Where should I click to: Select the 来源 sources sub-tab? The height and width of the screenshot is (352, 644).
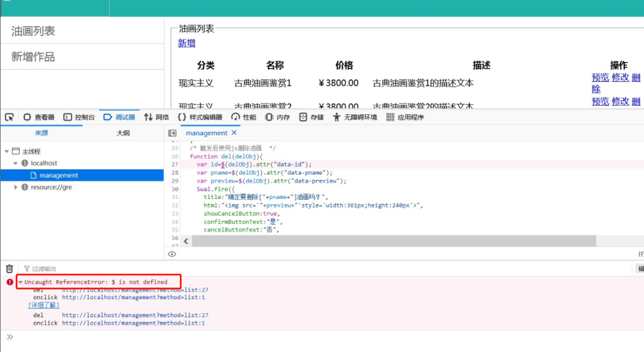click(41, 133)
